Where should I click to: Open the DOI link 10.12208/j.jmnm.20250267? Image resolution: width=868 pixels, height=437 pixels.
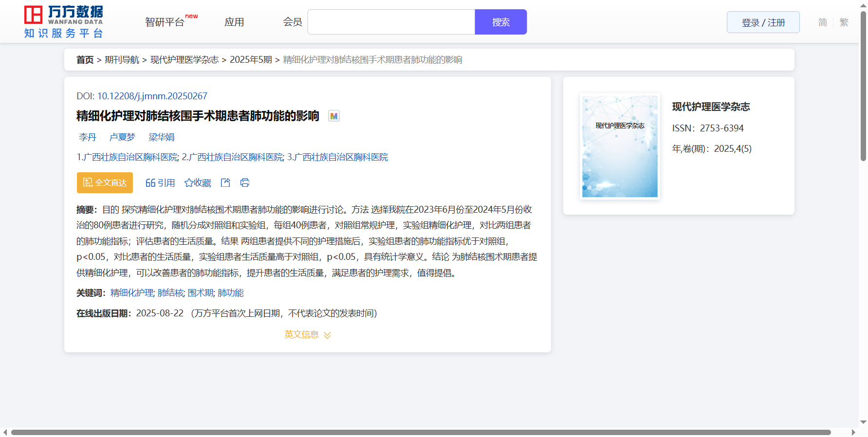coord(152,96)
